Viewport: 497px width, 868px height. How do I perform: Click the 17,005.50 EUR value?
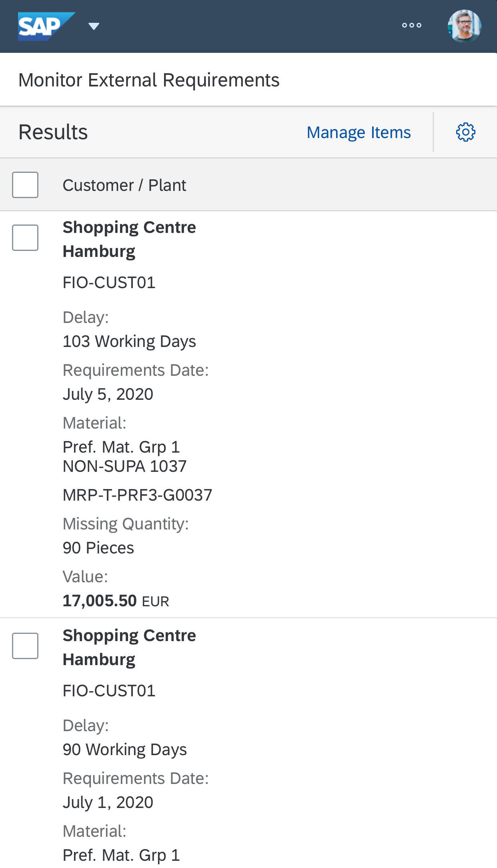116,601
